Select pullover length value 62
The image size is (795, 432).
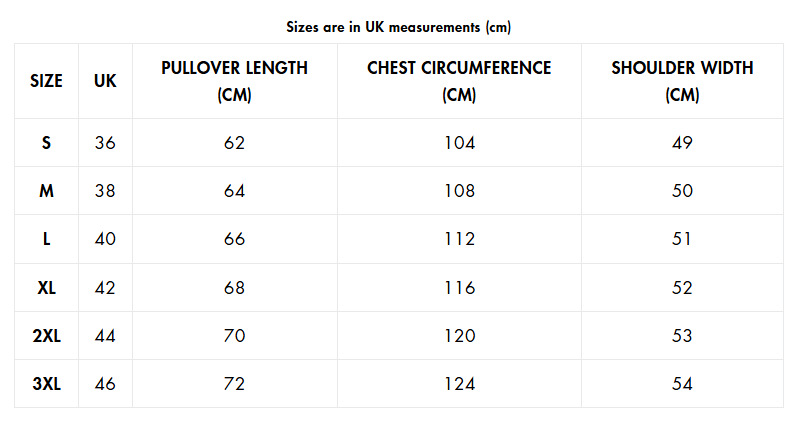tap(234, 143)
